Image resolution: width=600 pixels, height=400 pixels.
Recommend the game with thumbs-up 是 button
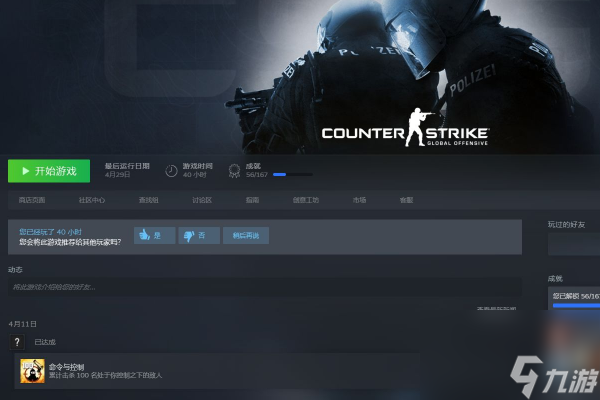point(155,235)
